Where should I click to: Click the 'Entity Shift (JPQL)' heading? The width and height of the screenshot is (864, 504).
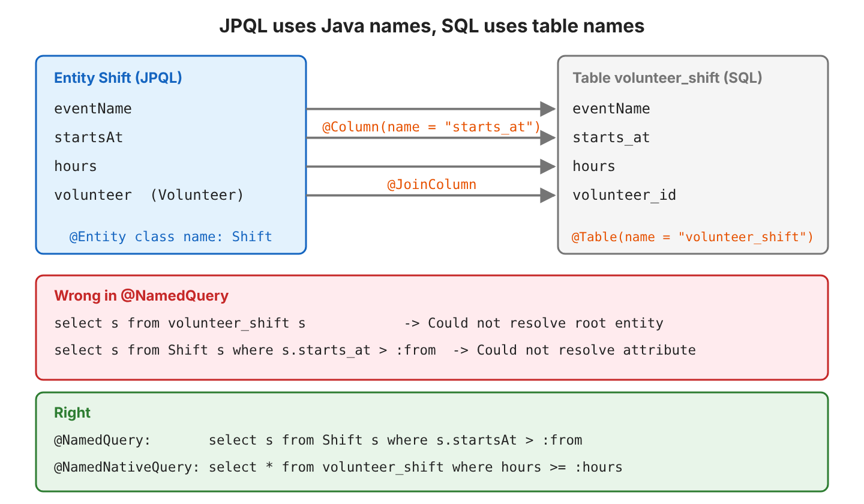tap(118, 78)
